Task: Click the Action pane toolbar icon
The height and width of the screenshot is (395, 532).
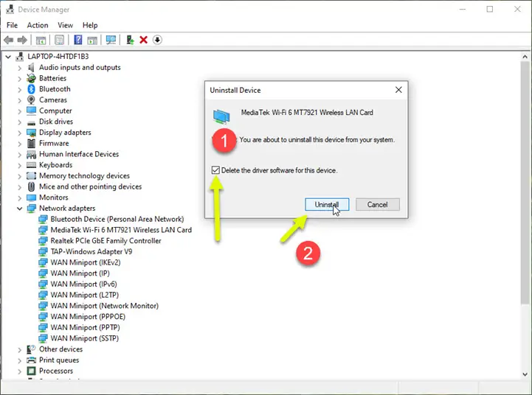Action: (92, 40)
